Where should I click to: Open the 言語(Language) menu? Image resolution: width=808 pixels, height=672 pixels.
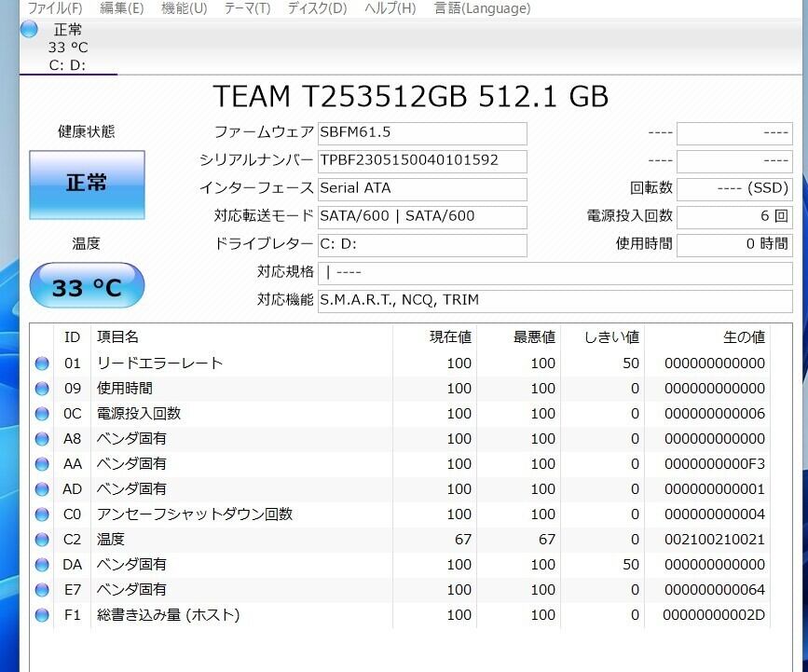tap(483, 8)
